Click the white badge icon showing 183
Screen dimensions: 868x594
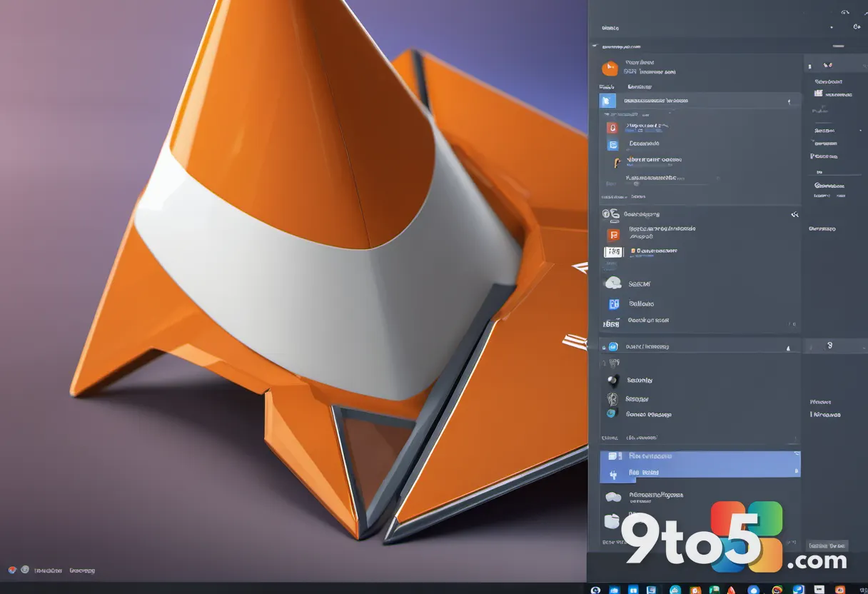point(614,251)
